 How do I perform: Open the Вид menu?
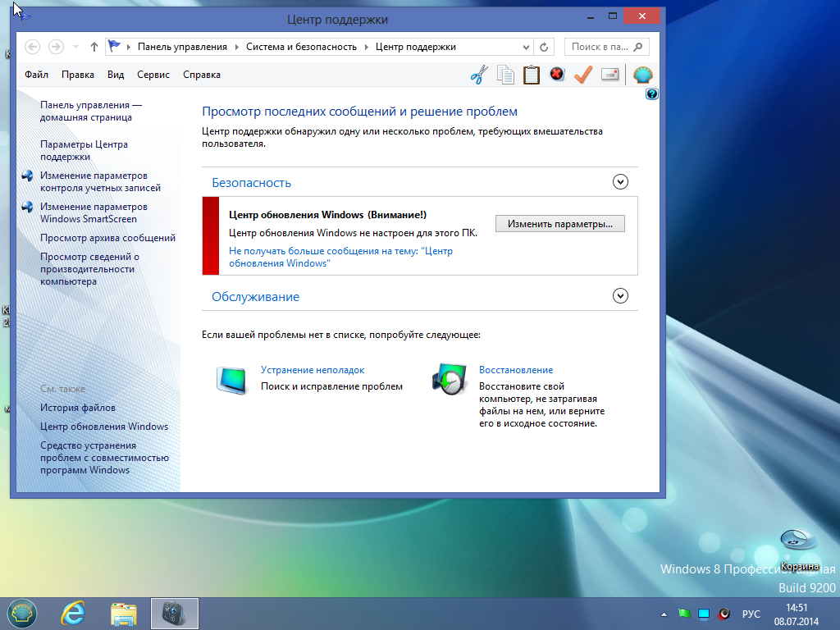pyautogui.click(x=116, y=75)
